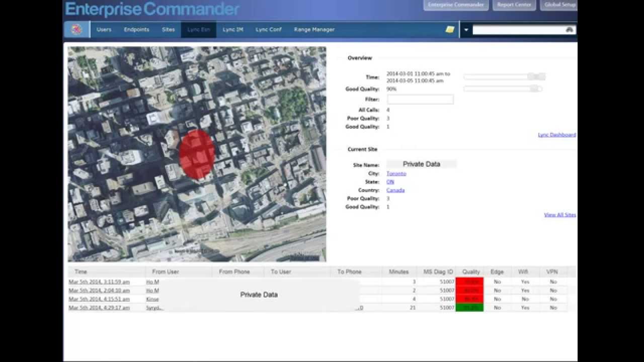644x362 pixels.
Task: Follow the Toronto city link
Action: (396, 173)
